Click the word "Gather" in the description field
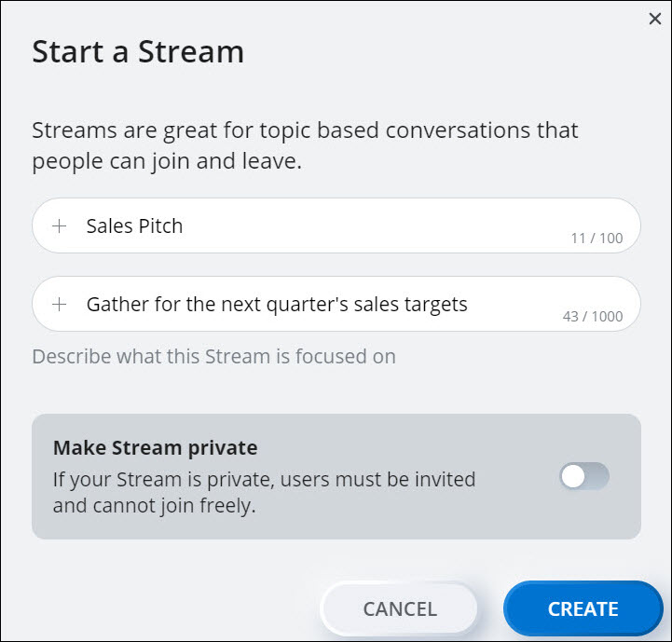The width and height of the screenshot is (672, 642). point(116,304)
